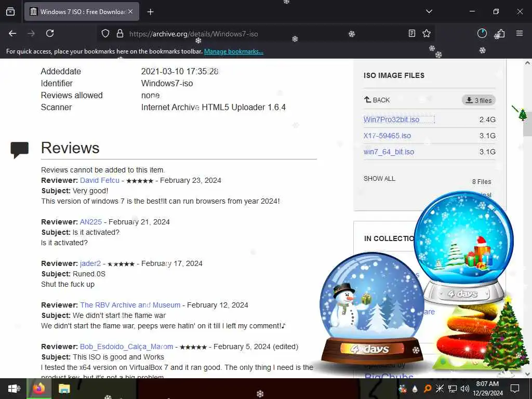The height and width of the screenshot is (399, 532).
Task: Select the Identifier value Windows7-iso
Action: [167, 84]
